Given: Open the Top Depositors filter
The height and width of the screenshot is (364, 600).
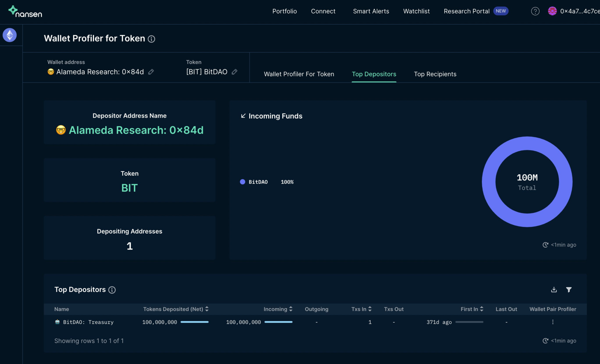Looking at the screenshot, I should pyautogui.click(x=569, y=290).
